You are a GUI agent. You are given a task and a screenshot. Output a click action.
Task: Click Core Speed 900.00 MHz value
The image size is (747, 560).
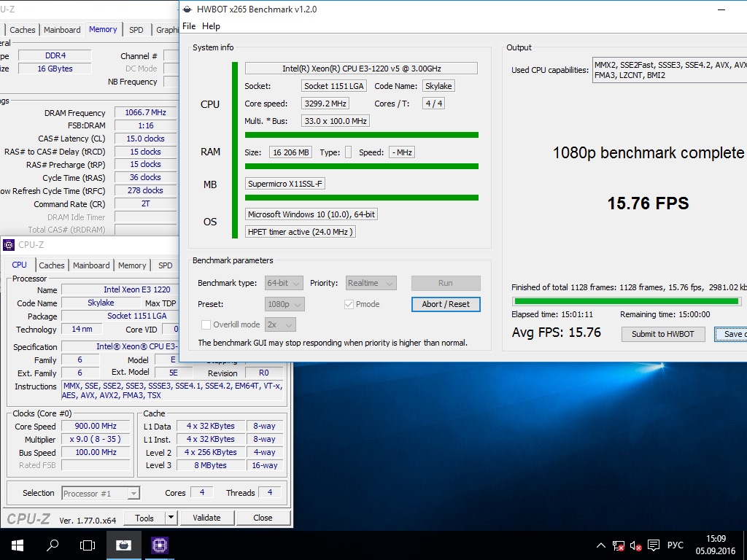point(96,426)
